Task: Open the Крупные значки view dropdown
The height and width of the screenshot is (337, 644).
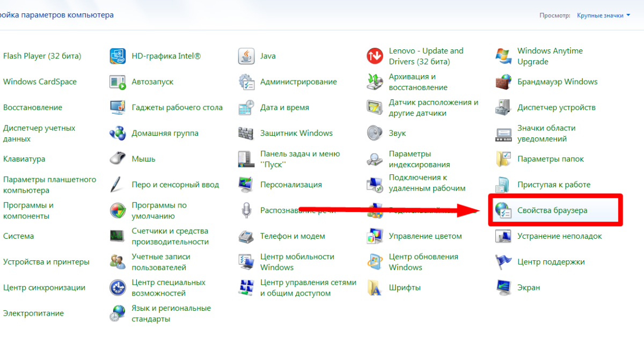Action: tap(604, 16)
